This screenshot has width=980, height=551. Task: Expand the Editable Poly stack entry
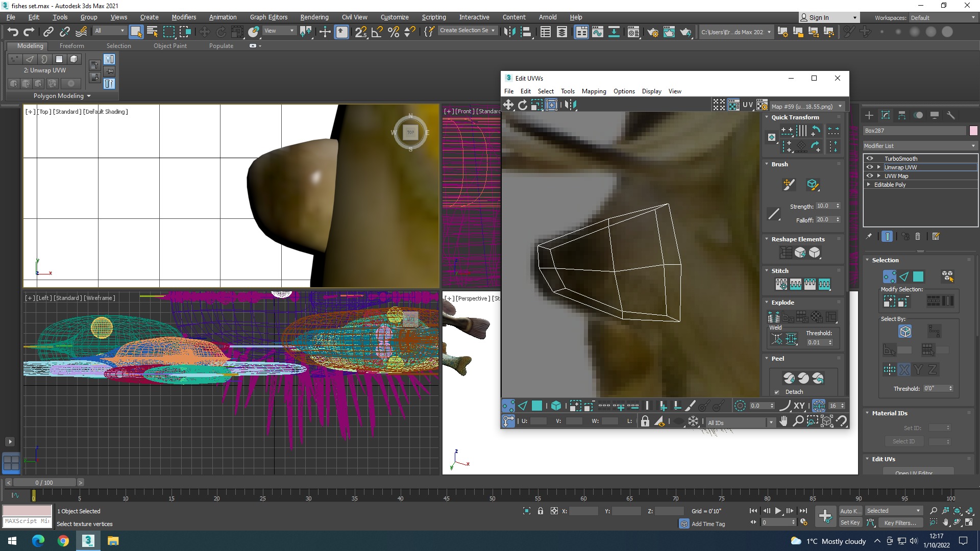(868, 184)
